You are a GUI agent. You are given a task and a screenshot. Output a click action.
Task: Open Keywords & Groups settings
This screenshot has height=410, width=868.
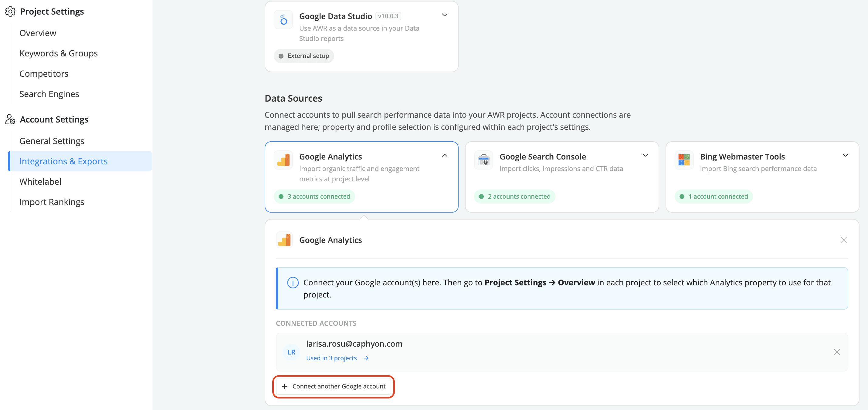coord(59,53)
